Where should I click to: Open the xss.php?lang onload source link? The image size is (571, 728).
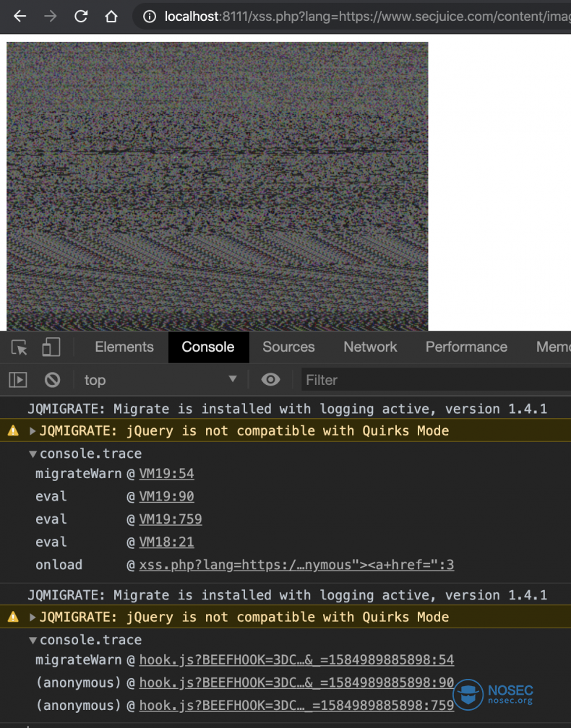pyautogui.click(x=296, y=565)
